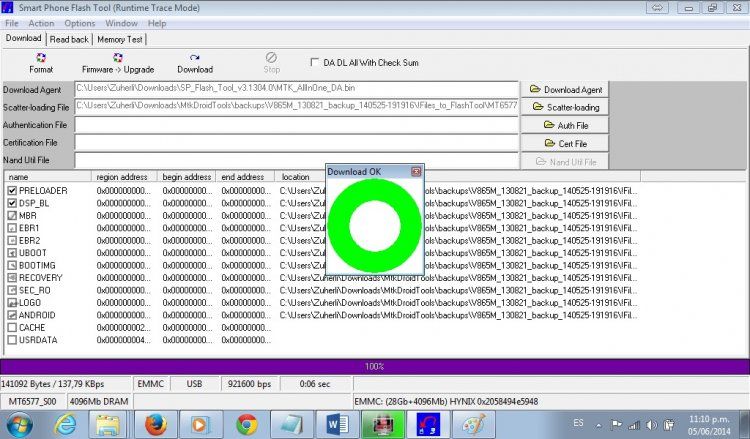
Task: Sort by the name column header
Action: coord(48,176)
